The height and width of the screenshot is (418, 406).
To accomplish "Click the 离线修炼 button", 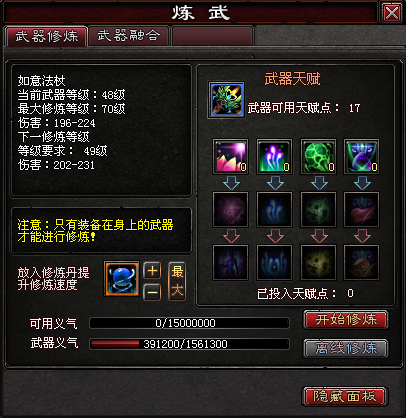I will point(346,348).
